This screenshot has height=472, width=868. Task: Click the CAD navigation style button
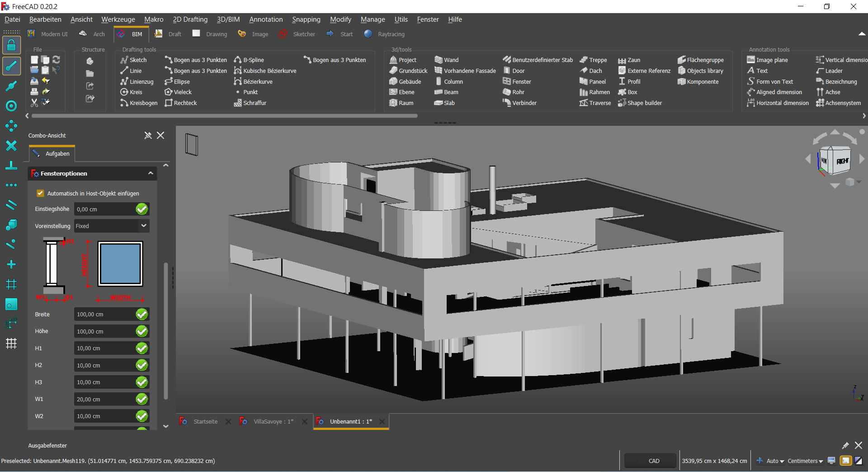(x=651, y=461)
